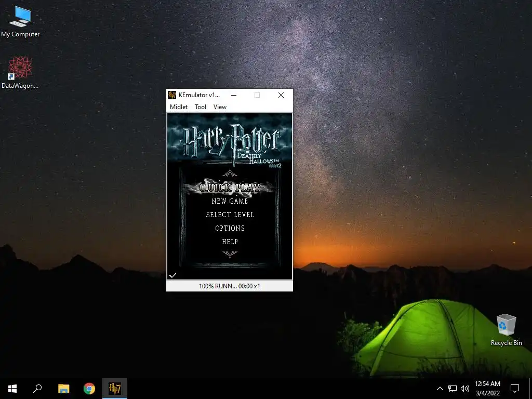Viewport: 532px width, 399px height.
Task: Launch Google Chrome from taskbar
Action: 89,389
